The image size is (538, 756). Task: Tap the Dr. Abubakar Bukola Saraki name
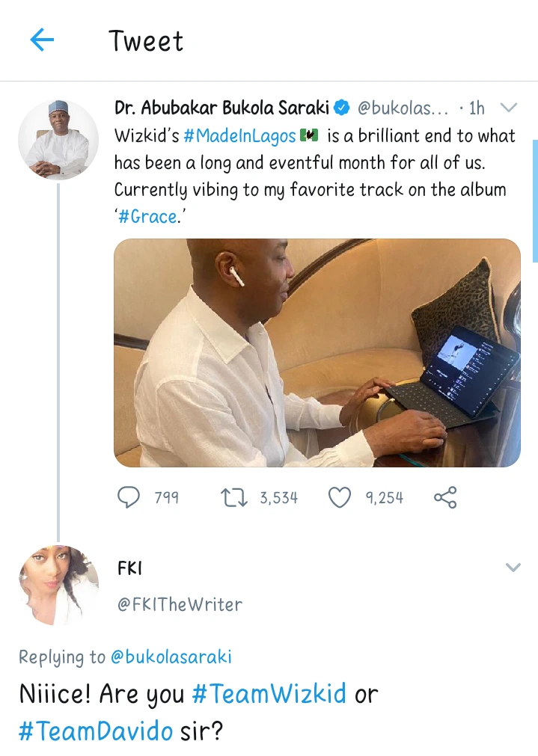[x=221, y=108]
